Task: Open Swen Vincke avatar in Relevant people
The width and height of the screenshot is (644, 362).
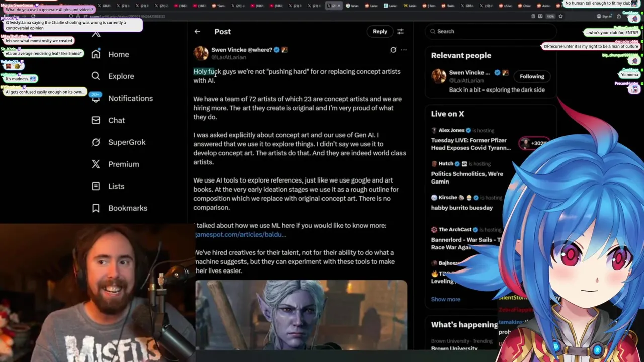Action: [438, 76]
